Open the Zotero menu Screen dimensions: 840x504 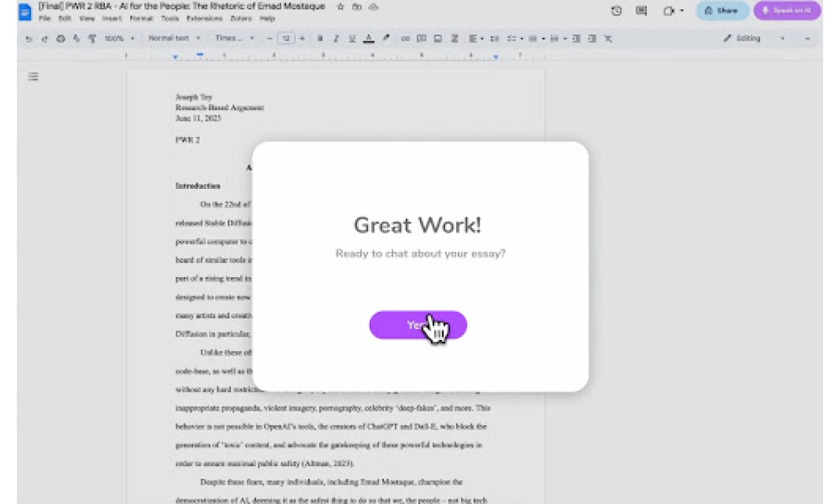point(241,18)
